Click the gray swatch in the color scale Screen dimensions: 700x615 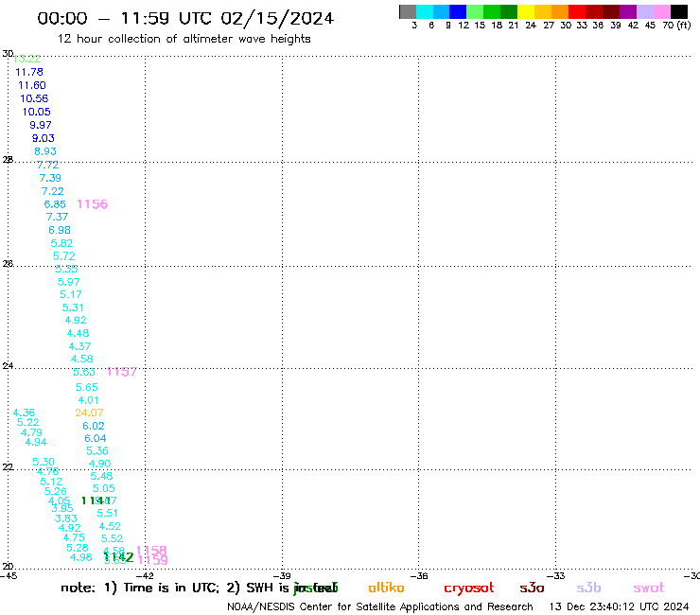click(408, 11)
